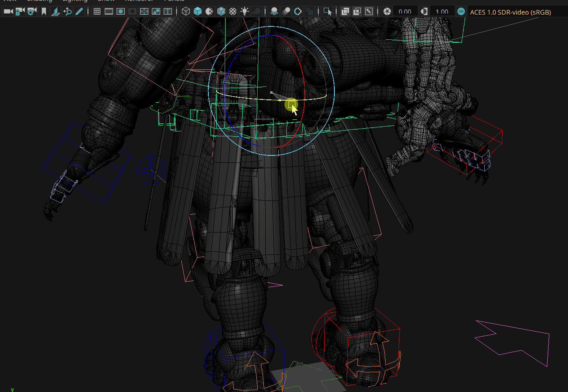The height and width of the screenshot is (392, 568).
Task: Click the Isolate Select icon
Action: tap(327, 11)
